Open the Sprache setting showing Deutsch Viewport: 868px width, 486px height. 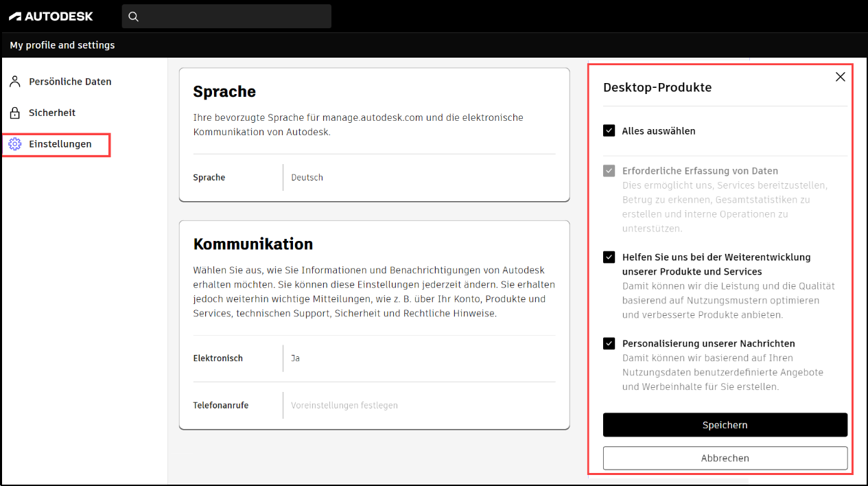[307, 177]
